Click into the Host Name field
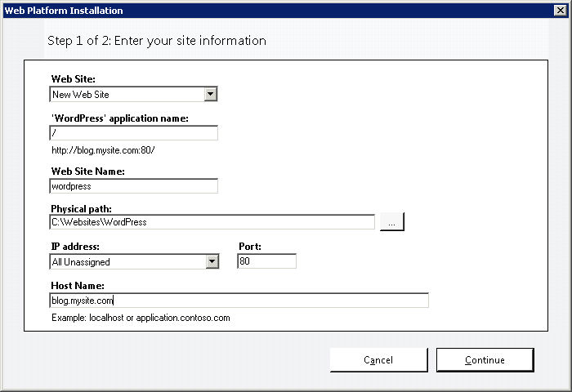The height and width of the screenshot is (392, 572). (x=239, y=301)
